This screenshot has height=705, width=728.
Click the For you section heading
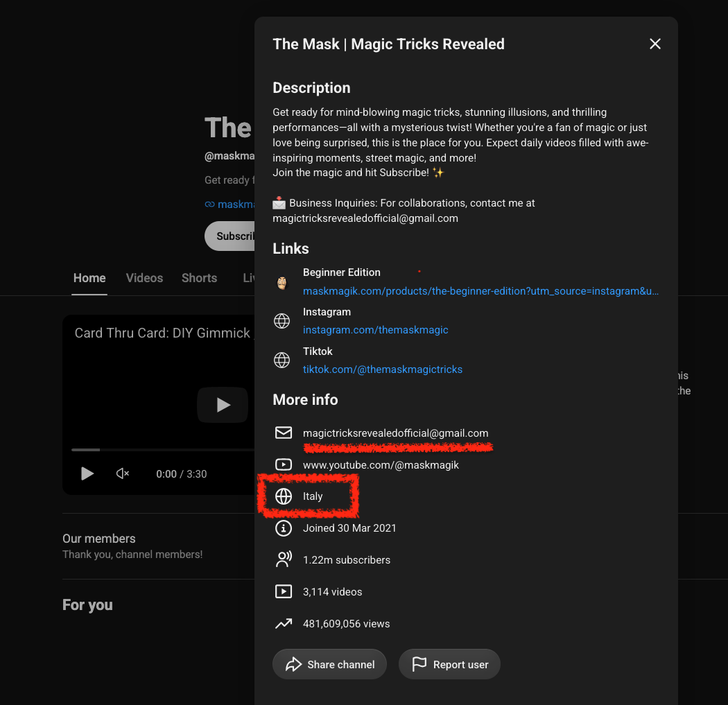[87, 604]
